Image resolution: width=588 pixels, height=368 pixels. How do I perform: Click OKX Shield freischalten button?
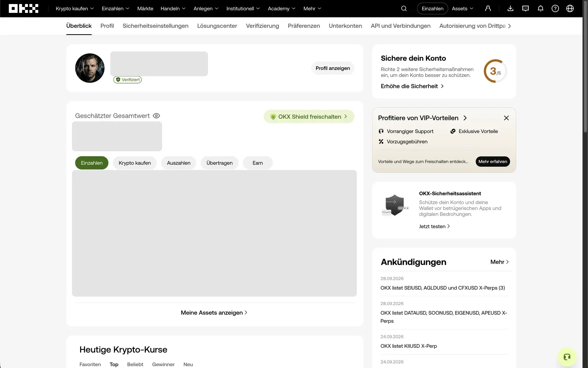click(x=309, y=117)
